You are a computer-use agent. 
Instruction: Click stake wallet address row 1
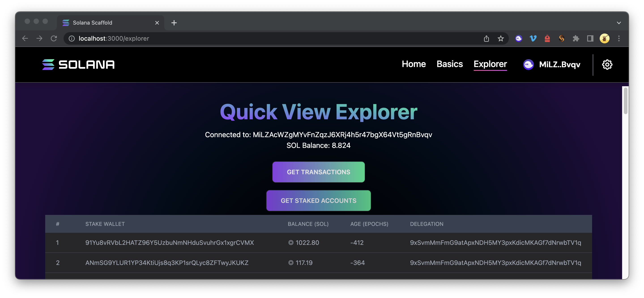click(x=169, y=243)
